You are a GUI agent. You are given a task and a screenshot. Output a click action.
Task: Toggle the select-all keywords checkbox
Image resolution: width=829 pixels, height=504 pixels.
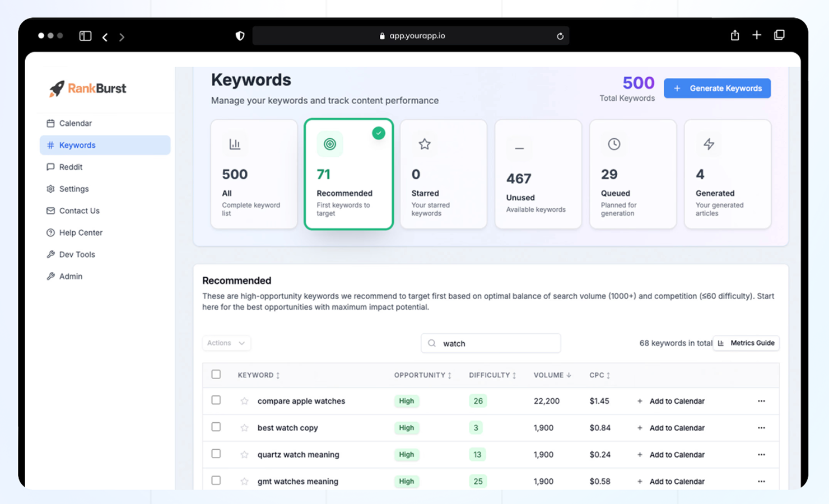(216, 375)
